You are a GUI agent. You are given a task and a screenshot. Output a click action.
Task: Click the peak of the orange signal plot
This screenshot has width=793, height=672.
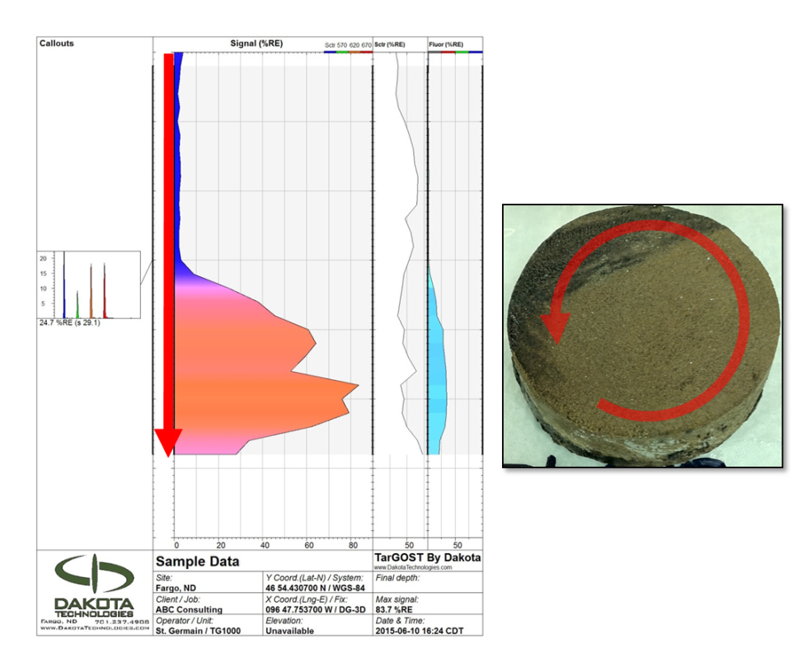(356, 385)
